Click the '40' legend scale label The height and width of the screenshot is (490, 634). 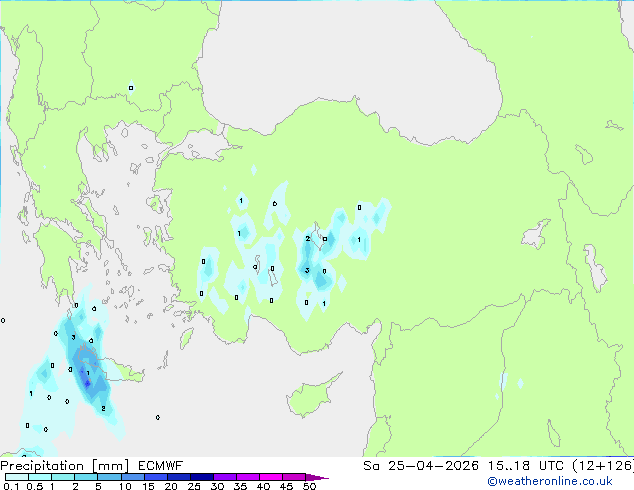click(x=264, y=486)
